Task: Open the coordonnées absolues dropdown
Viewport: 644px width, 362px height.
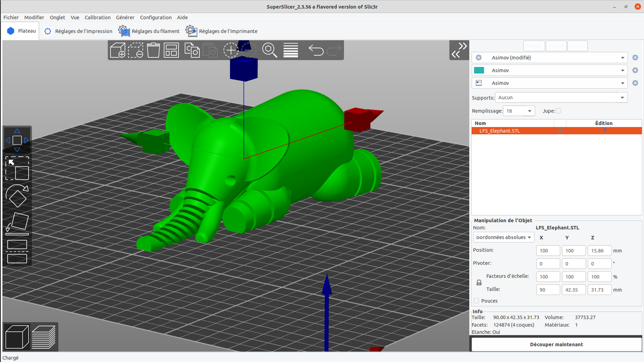Action: (x=503, y=237)
